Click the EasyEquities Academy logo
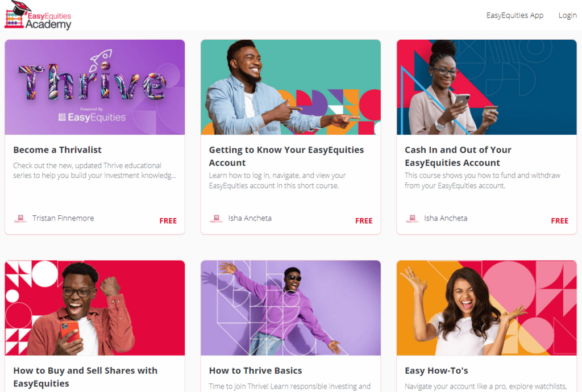Screen dimensions: 582x392 coord(38,15)
